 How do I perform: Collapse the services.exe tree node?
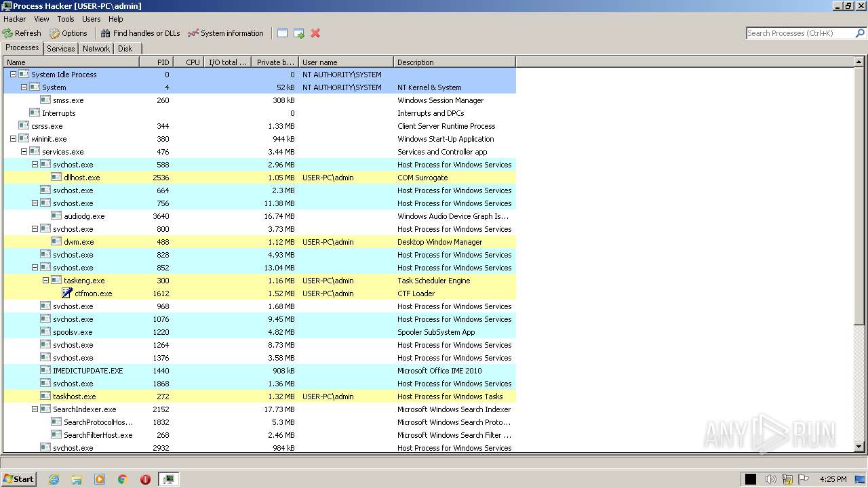tap(24, 152)
